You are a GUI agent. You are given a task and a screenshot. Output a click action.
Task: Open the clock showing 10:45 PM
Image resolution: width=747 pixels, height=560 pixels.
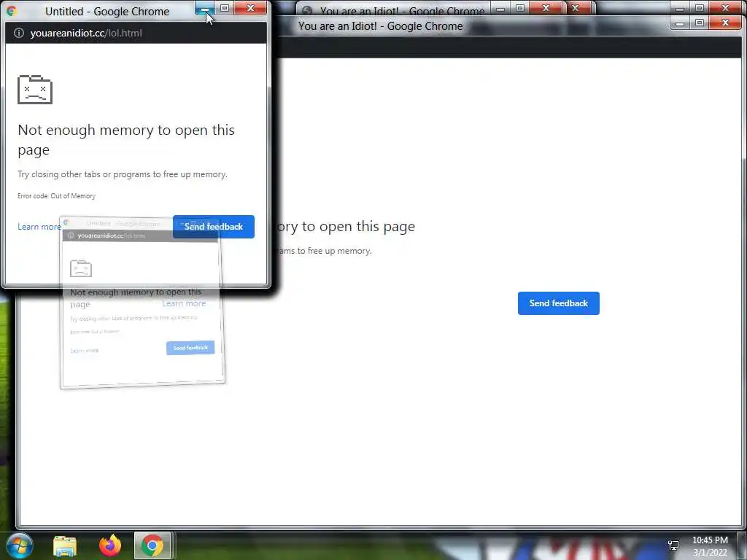click(x=710, y=546)
